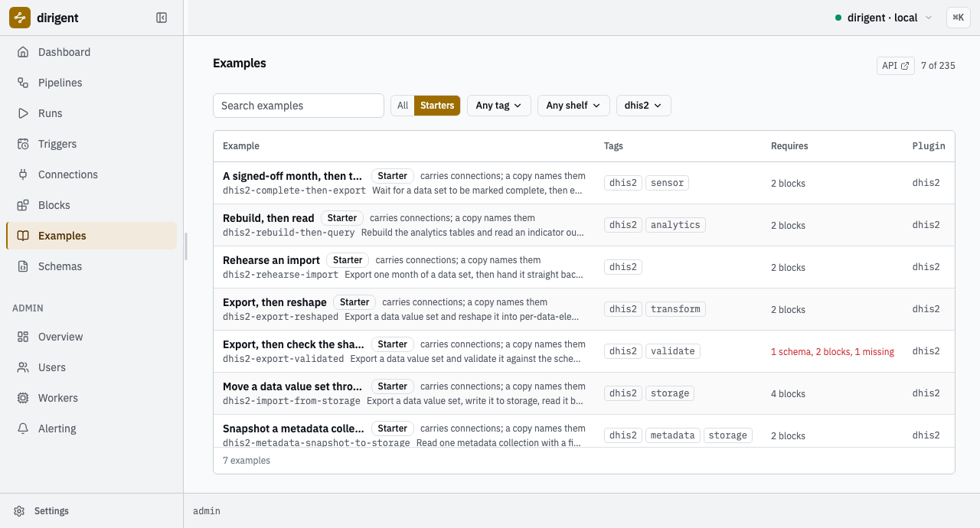Screen dimensions: 980x528
Task: Expand the dirigent · local environment selector
Action: (x=884, y=18)
